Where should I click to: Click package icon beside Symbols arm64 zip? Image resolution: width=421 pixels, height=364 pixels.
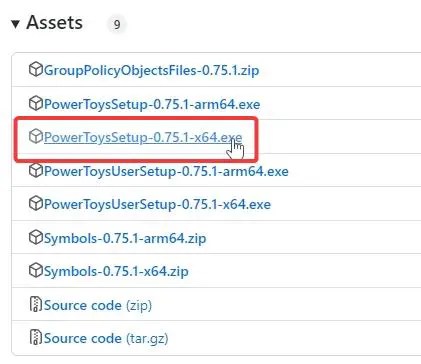[35, 237]
